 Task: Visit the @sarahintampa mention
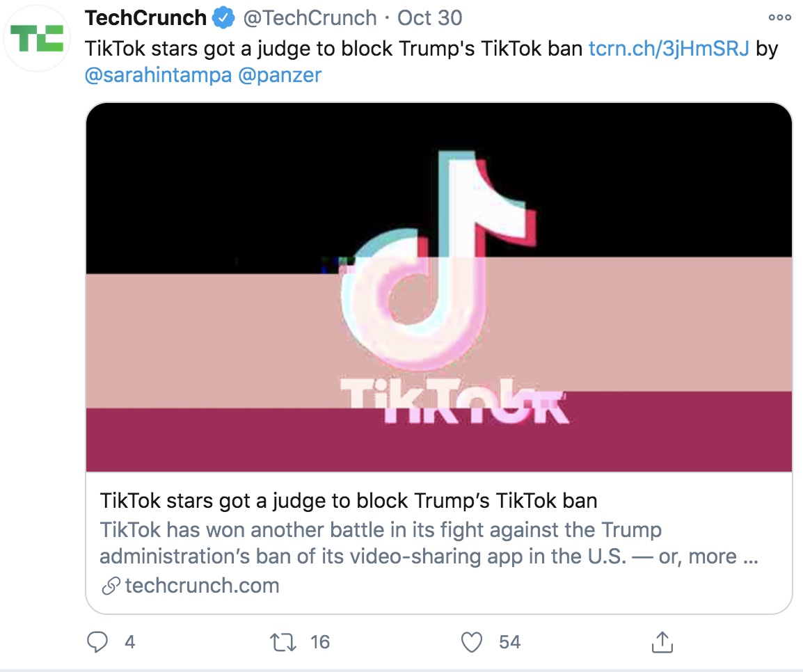(158, 75)
